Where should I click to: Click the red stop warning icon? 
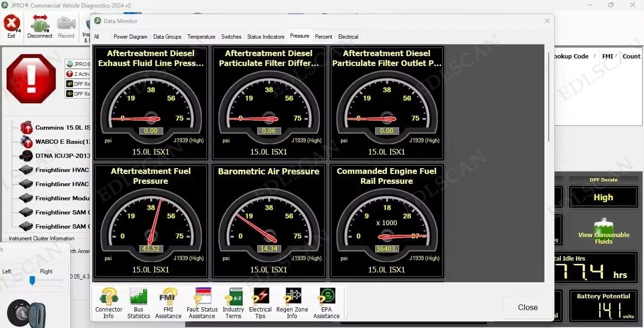(31, 79)
